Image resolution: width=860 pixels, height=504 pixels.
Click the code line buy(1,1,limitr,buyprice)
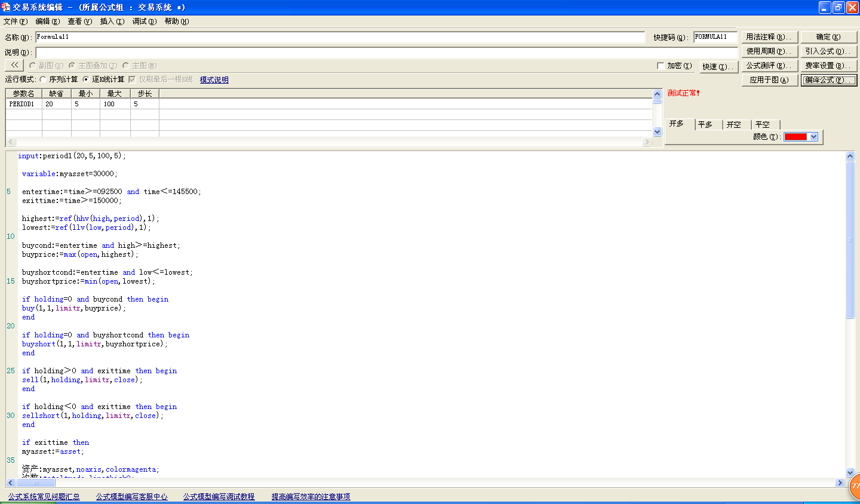click(74, 308)
